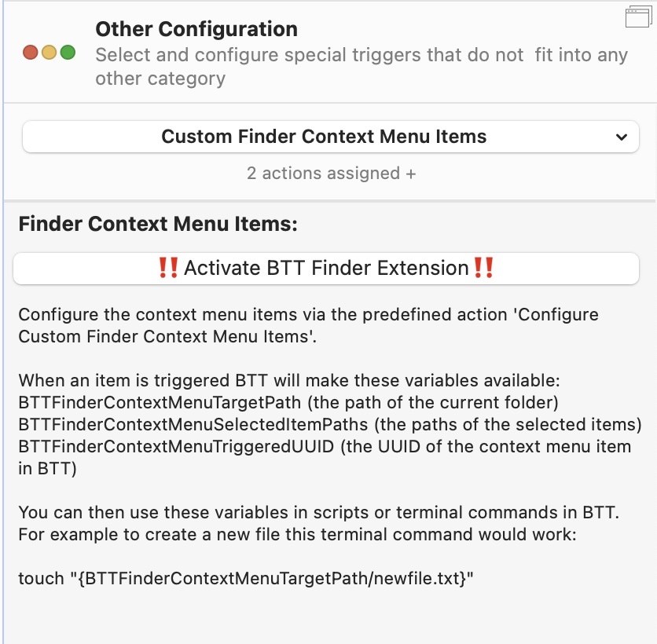The image size is (657, 644).
Task: Click the overlapping windows icon at top right
Action: point(639,16)
